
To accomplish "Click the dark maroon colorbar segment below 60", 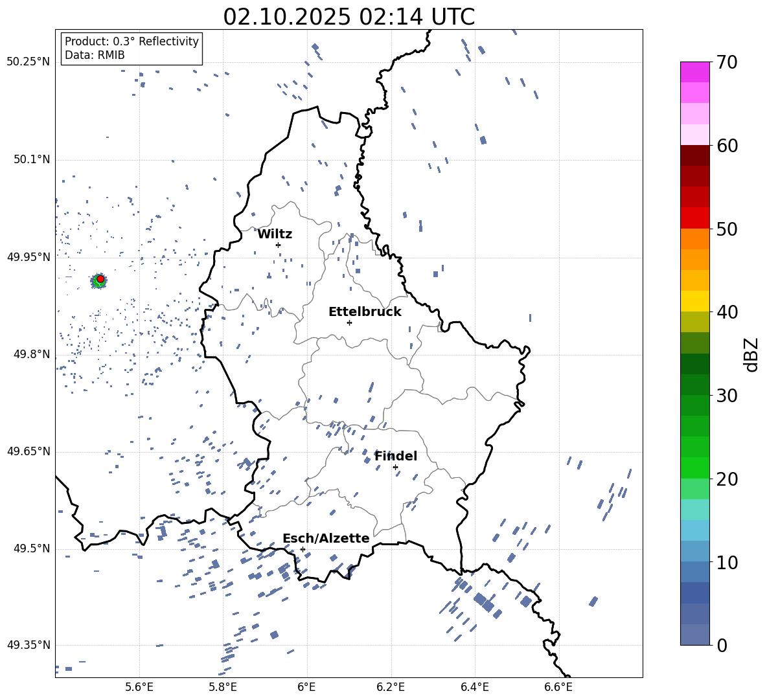I will click(695, 155).
